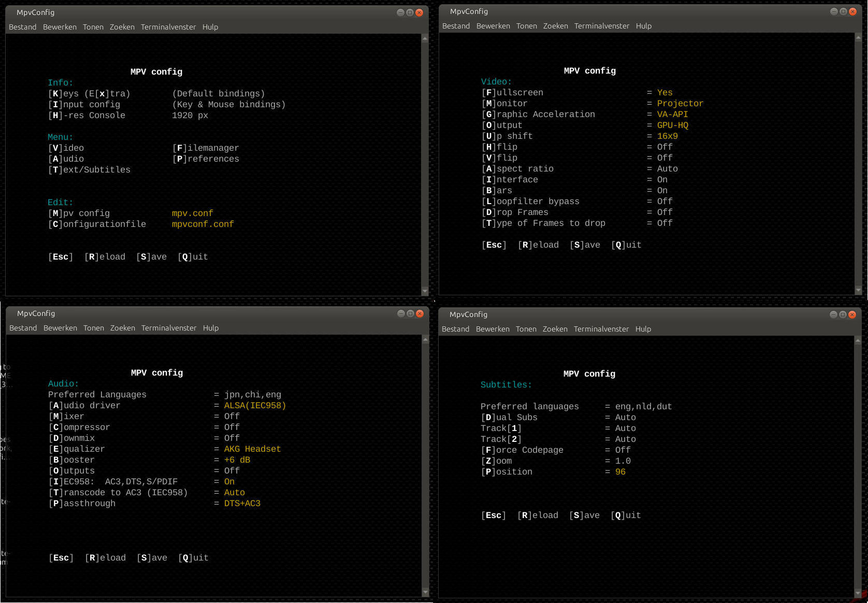
Task: Click [H]-res Console entry
Action: (86, 116)
